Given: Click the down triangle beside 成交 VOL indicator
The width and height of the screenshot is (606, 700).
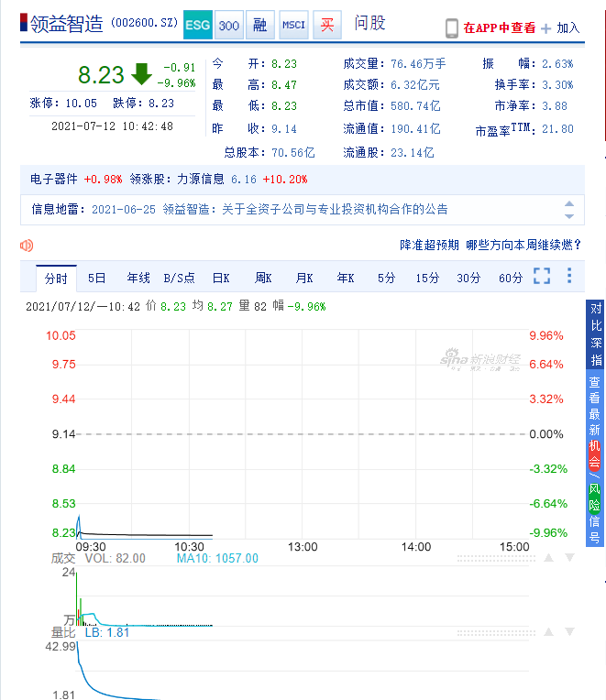Looking at the screenshot, I should (569, 558).
